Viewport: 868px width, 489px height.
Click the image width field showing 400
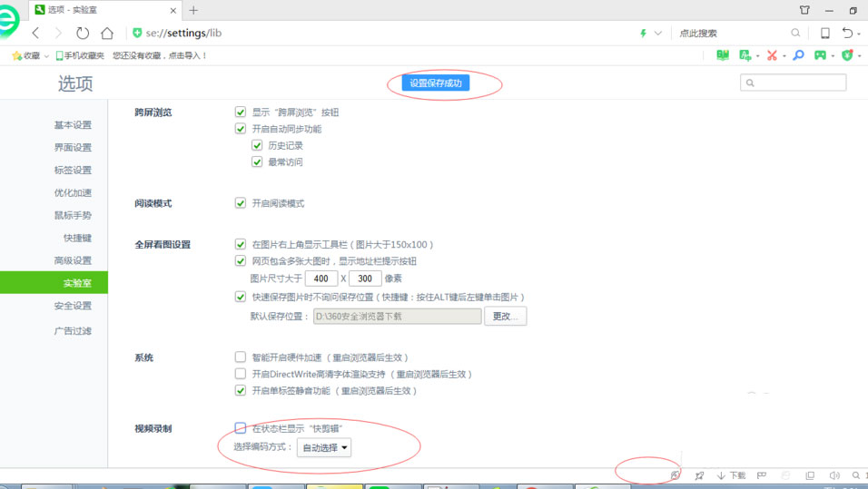pos(321,279)
